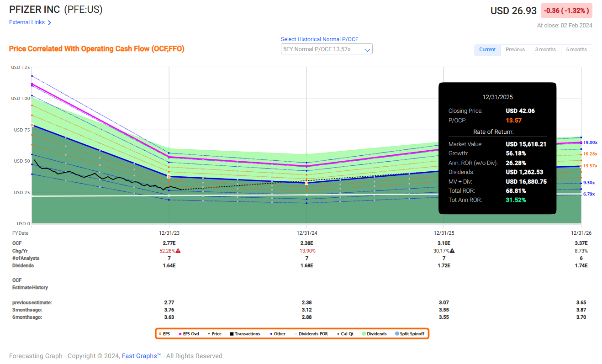
Task: Click the Current tab button
Action: [x=487, y=50]
